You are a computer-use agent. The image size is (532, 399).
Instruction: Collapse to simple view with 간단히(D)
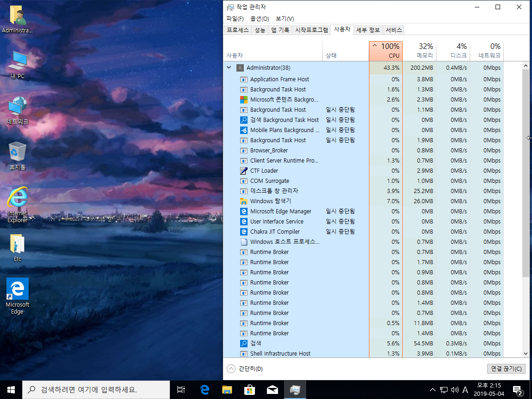(x=245, y=369)
